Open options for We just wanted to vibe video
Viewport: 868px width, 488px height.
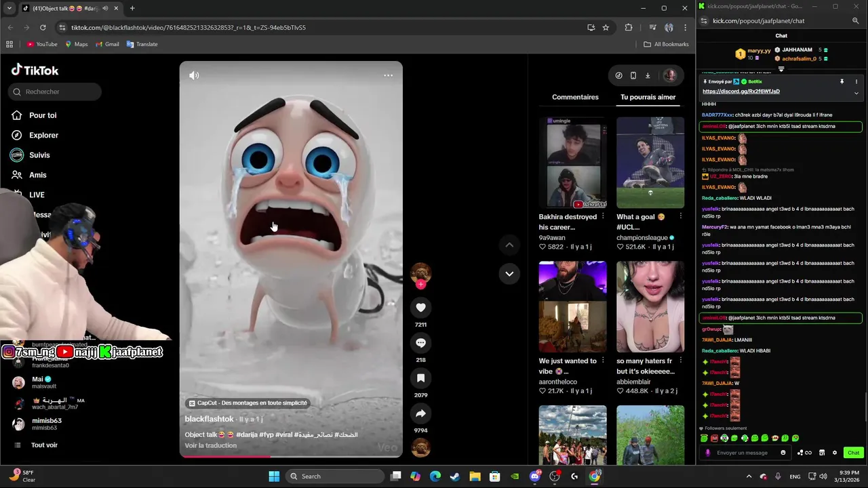pos(603,361)
